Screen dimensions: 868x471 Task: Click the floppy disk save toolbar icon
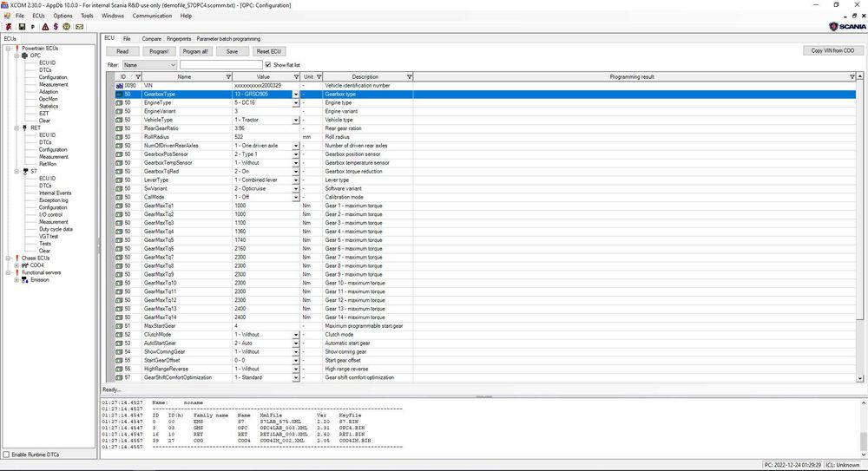(23, 27)
